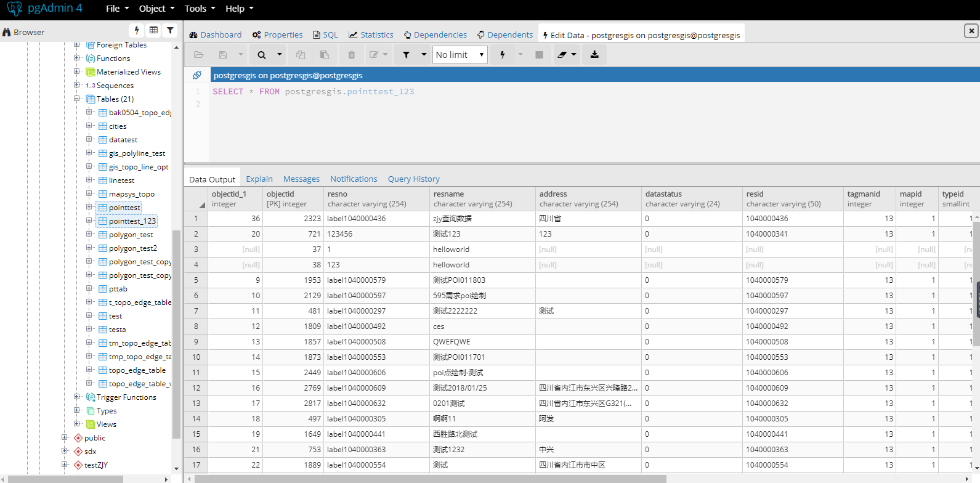
Task: Click the connection status link icon
Action: click(197, 75)
